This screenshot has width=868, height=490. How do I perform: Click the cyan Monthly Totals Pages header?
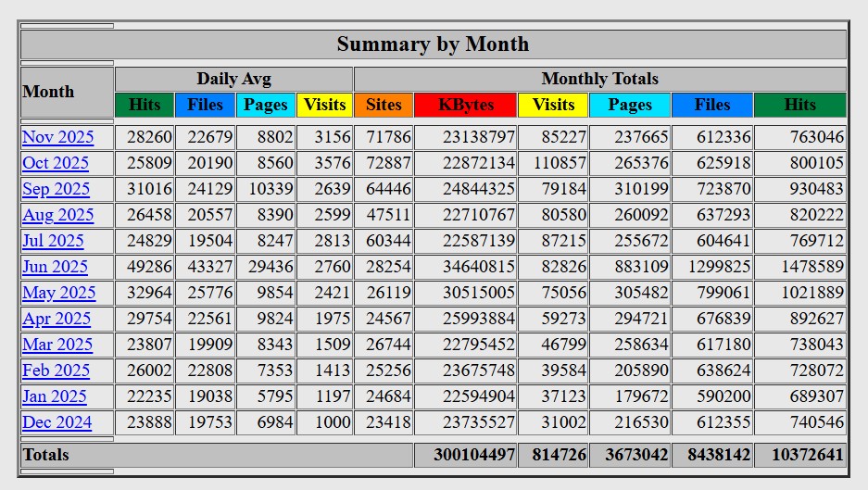tap(630, 105)
